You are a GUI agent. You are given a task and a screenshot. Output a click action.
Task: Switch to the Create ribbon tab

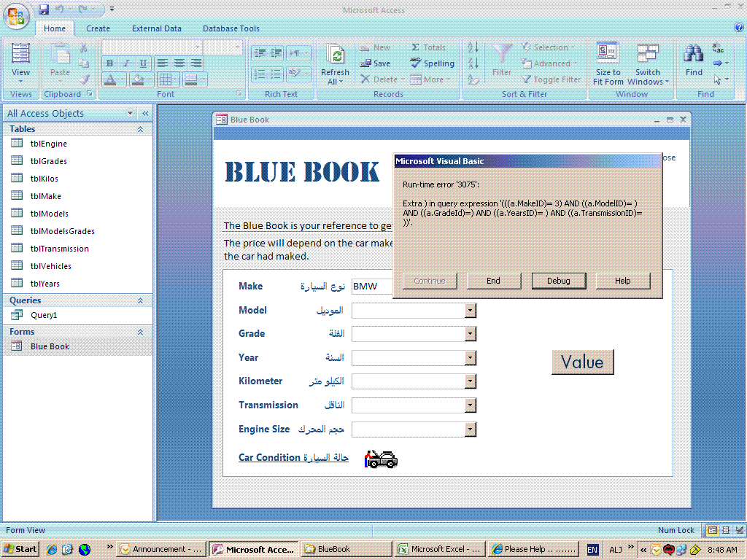(x=98, y=28)
